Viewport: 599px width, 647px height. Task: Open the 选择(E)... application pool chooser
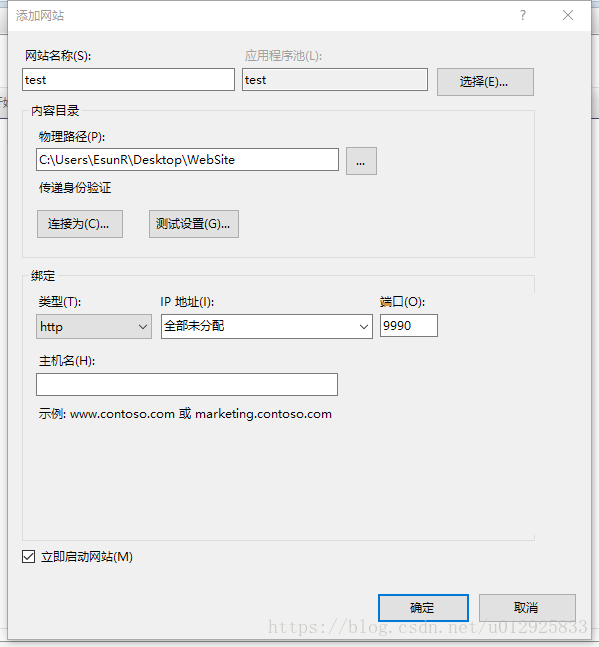click(485, 82)
